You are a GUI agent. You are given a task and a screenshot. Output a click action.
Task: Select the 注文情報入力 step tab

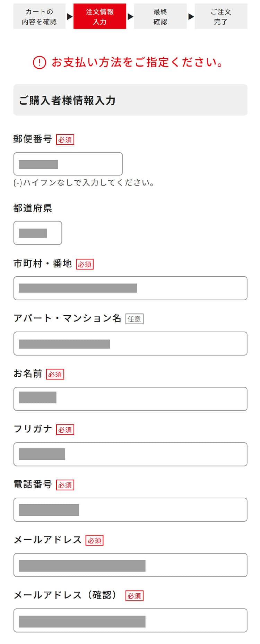[x=100, y=16]
